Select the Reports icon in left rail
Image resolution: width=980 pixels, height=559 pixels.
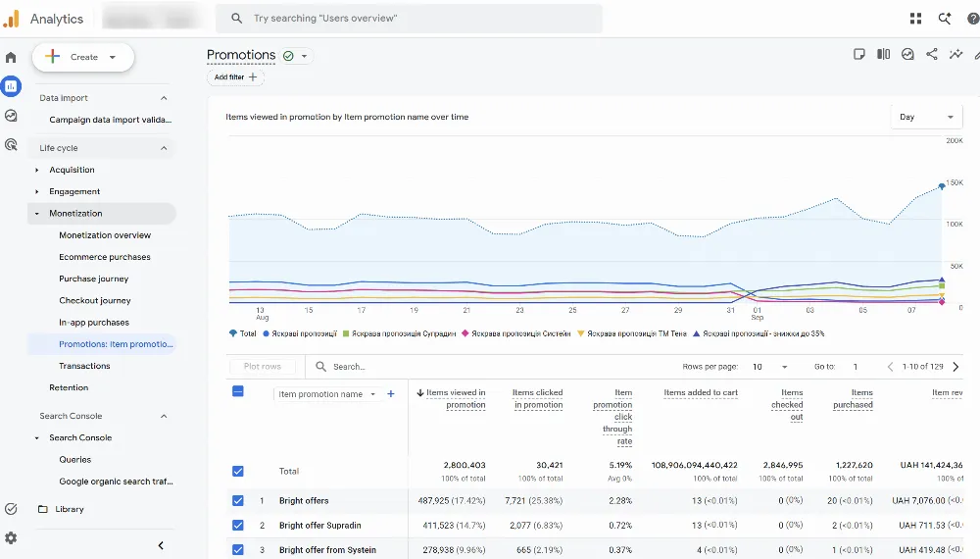[11, 86]
